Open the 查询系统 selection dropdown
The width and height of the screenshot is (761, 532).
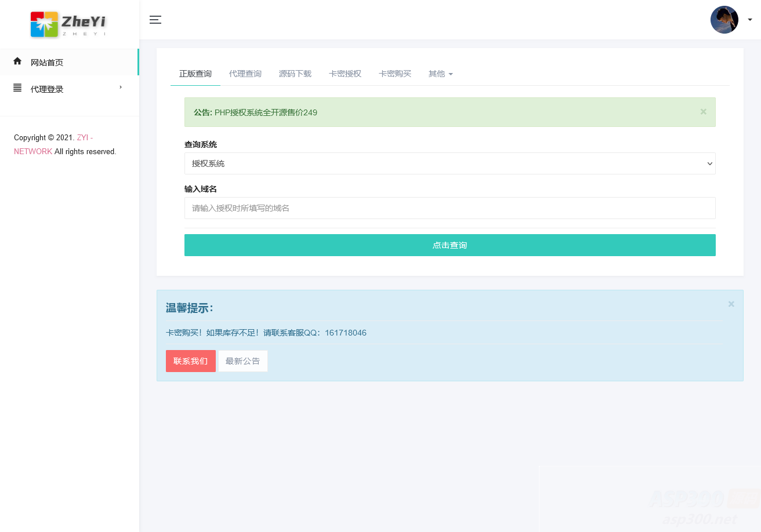point(450,163)
